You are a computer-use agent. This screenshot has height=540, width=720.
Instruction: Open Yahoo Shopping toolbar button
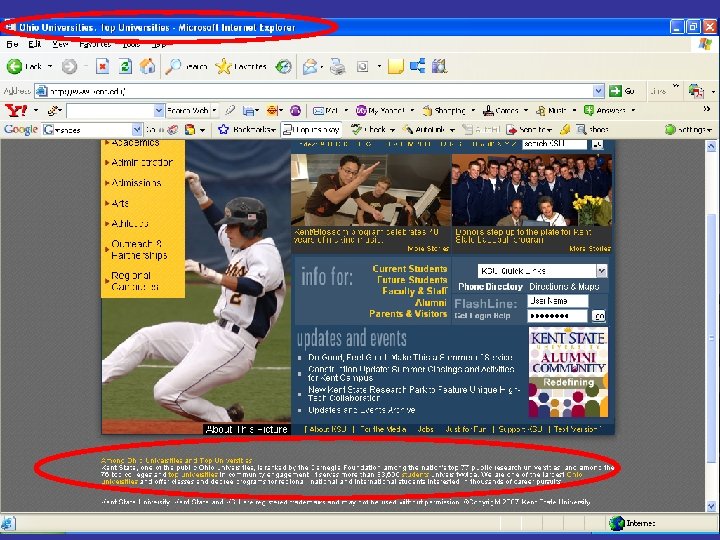[444, 111]
